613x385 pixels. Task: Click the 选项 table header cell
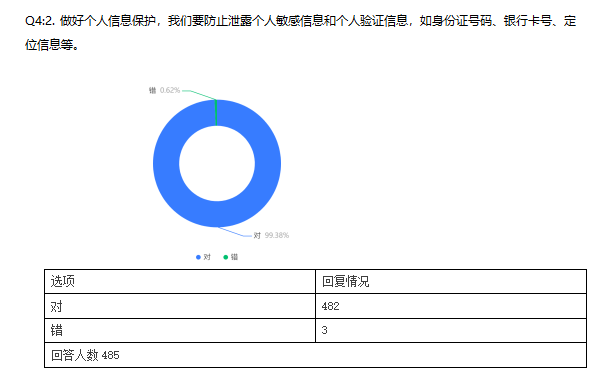click(x=180, y=281)
